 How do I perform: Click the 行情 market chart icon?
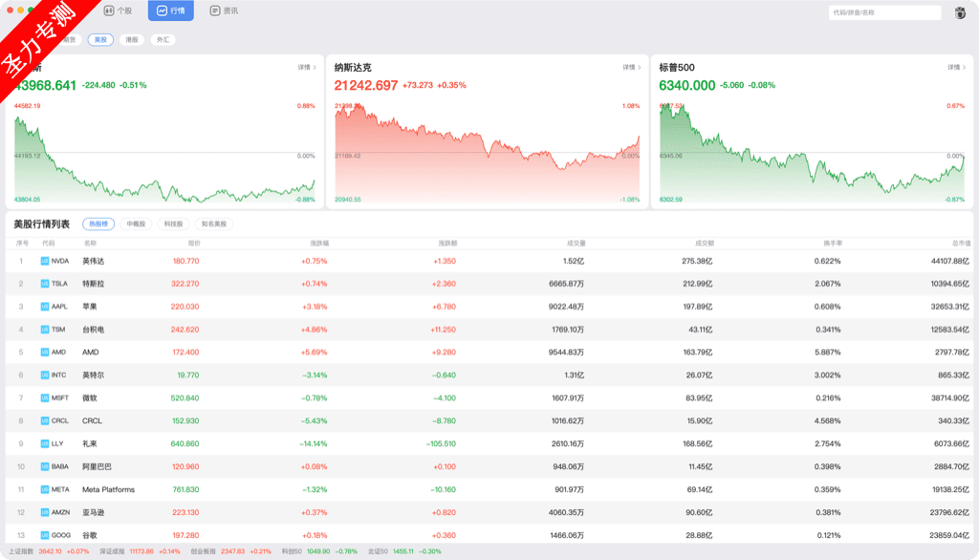pyautogui.click(x=162, y=11)
